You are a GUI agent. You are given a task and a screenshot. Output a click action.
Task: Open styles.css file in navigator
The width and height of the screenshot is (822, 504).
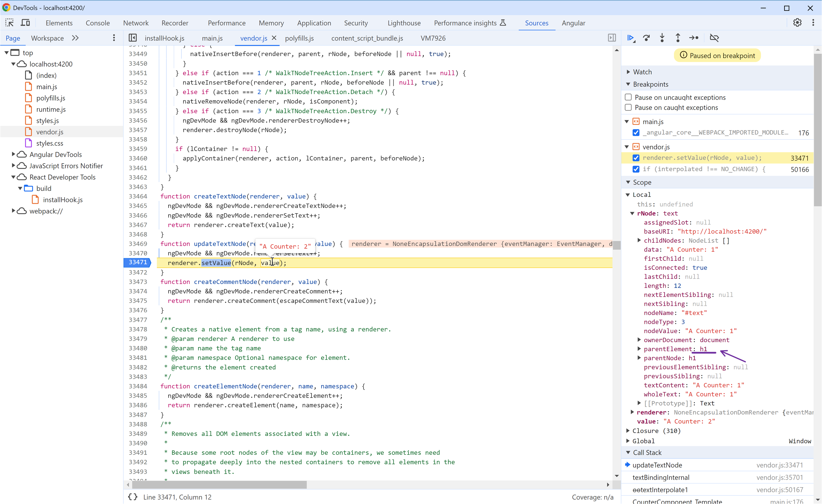[x=49, y=143]
